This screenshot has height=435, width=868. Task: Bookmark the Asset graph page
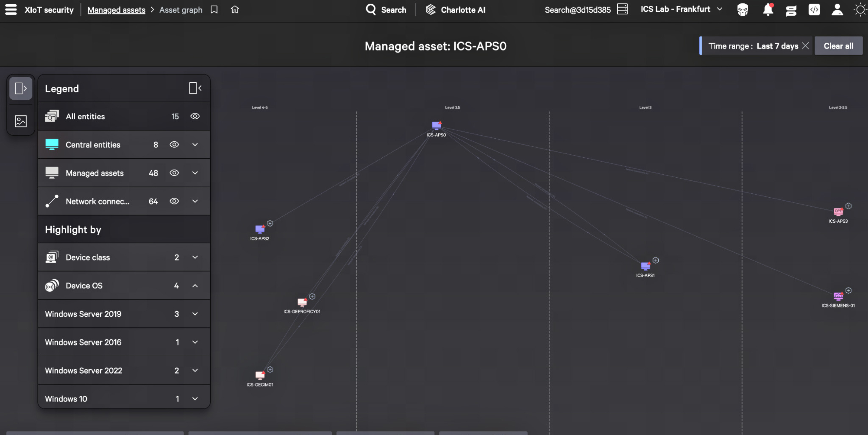pos(214,10)
